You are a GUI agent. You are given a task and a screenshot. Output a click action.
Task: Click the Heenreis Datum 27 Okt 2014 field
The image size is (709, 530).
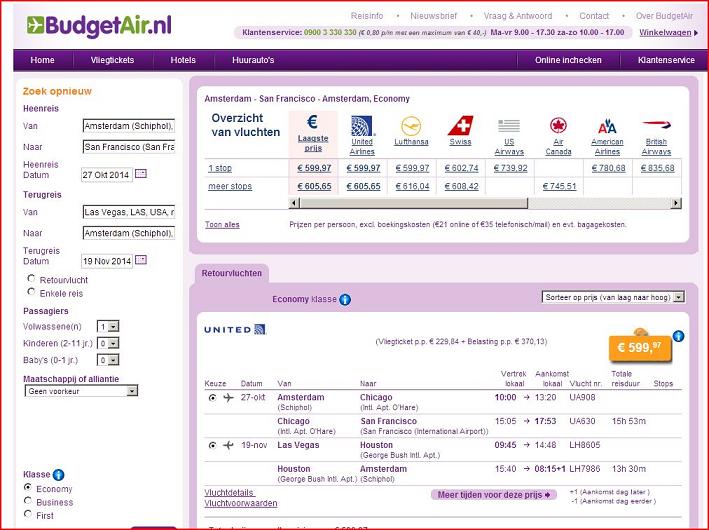tap(107, 175)
